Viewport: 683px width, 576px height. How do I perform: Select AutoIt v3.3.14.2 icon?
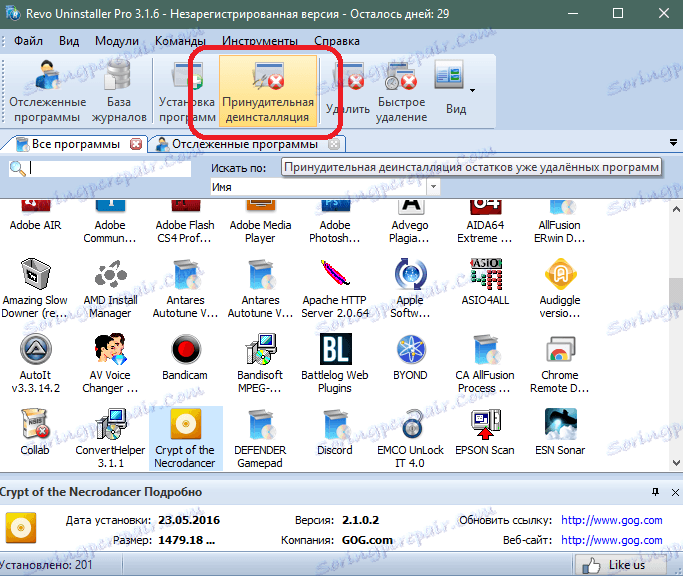[x=35, y=349]
